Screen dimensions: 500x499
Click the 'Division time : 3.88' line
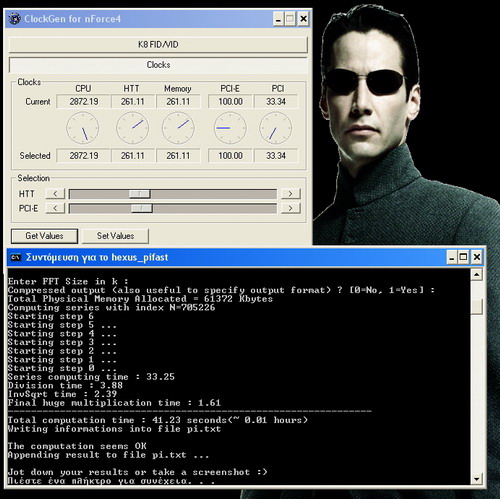[x=65, y=385]
